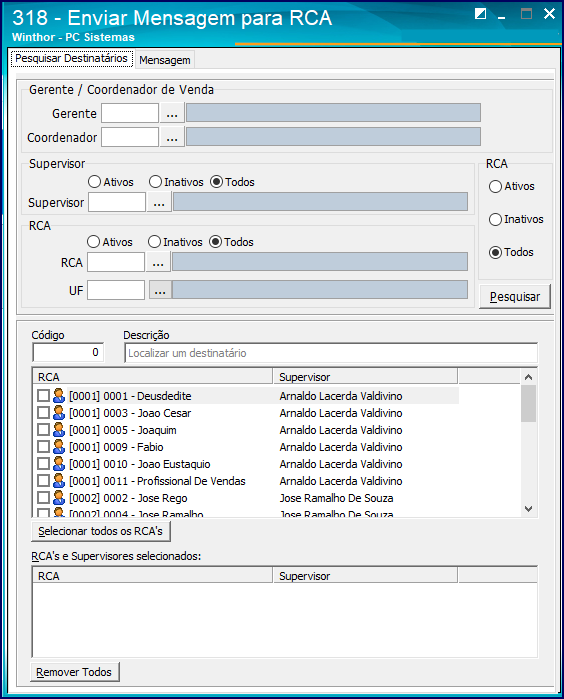This screenshot has width=564, height=699.
Task: Click Supervisor column header in selected list
Action: [365, 576]
